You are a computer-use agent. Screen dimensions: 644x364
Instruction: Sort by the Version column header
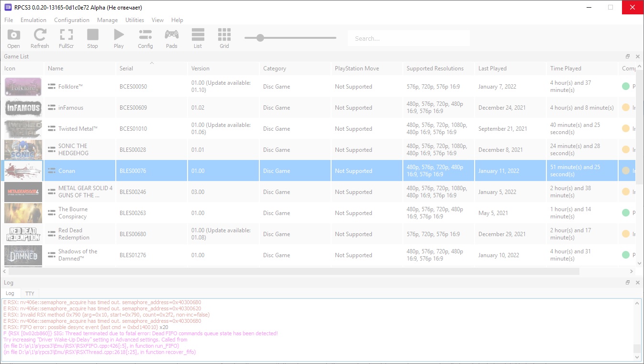pyautogui.click(x=223, y=68)
